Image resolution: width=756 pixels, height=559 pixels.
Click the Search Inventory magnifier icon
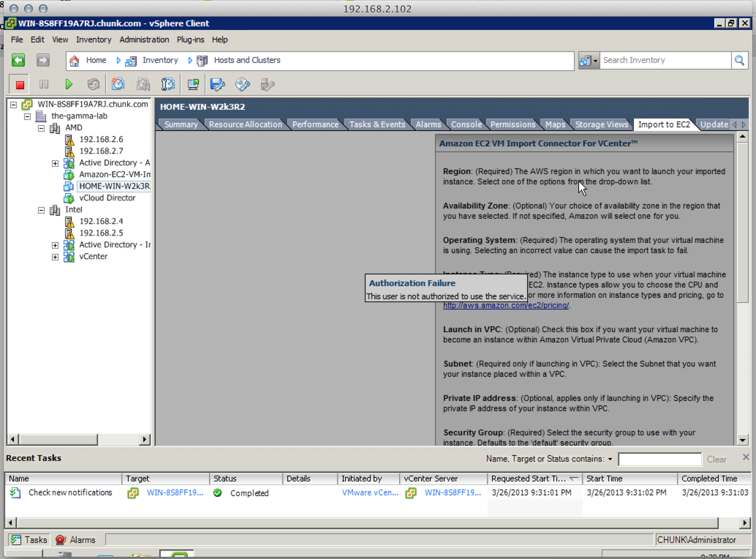pyautogui.click(x=739, y=60)
